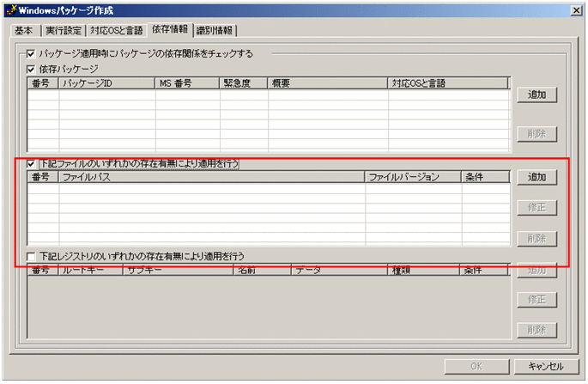
Task: Enable the 下記レジストリのいずれかの存在有無 checkbox
Action: click(32, 256)
